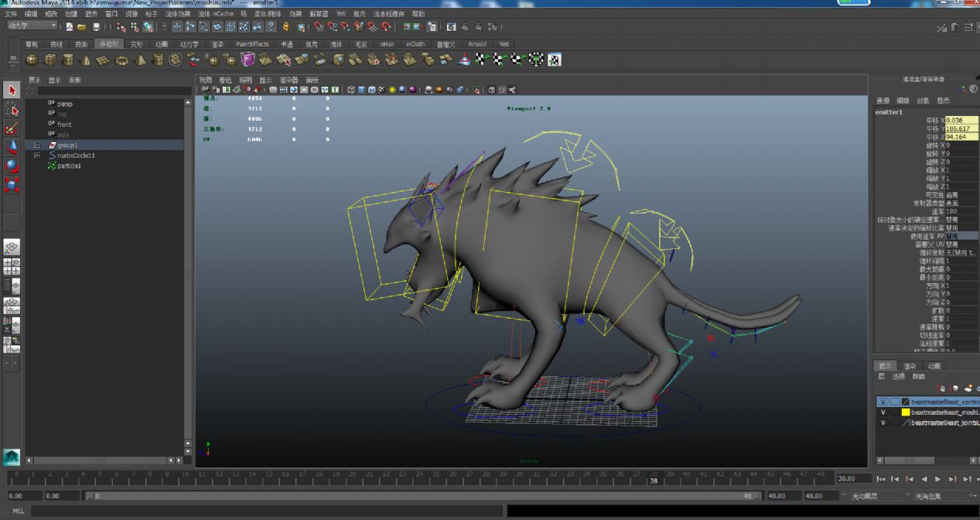Click the 平移 Y value field 106.617
The width and height of the screenshot is (980, 520).
(x=961, y=128)
